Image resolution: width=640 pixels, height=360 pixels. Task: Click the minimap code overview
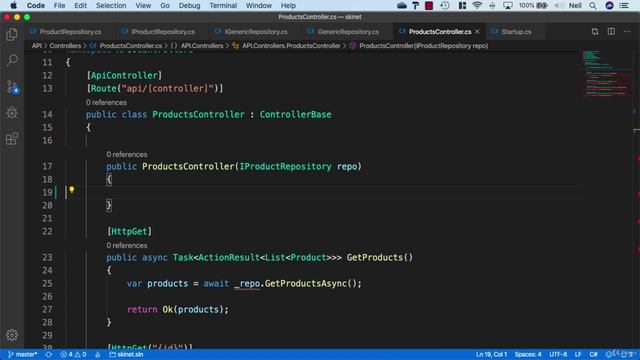[x=606, y=73]
